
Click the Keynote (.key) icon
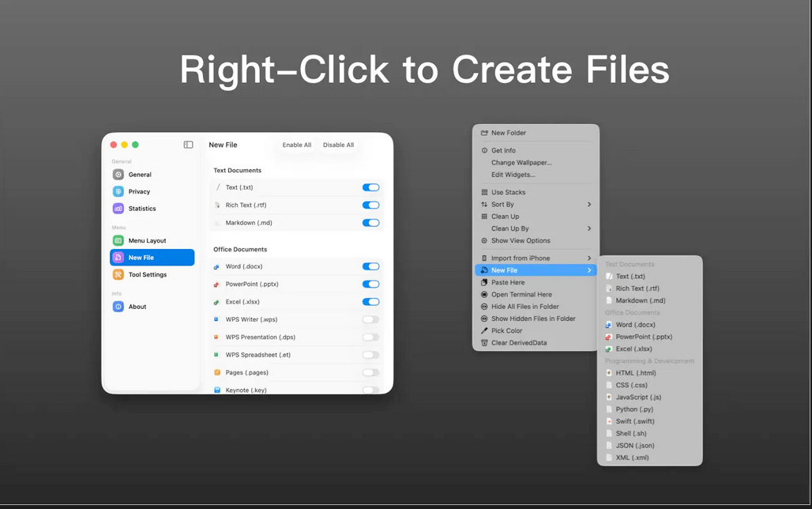[x=217, y=390]
